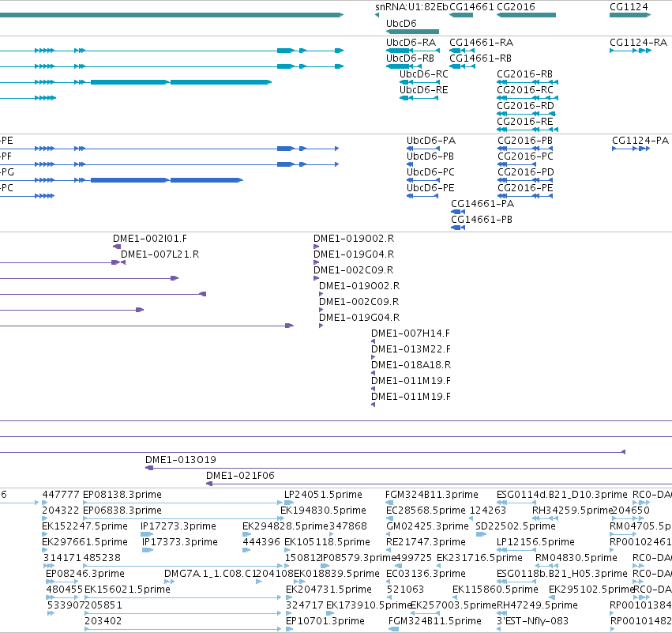
Task: Select the CG2016-PB protein label
Action: click(x=525, y=141)
